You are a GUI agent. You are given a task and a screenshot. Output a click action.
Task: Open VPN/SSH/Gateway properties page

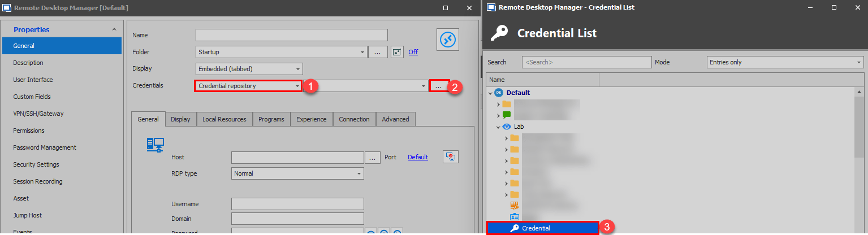[62, 114]
